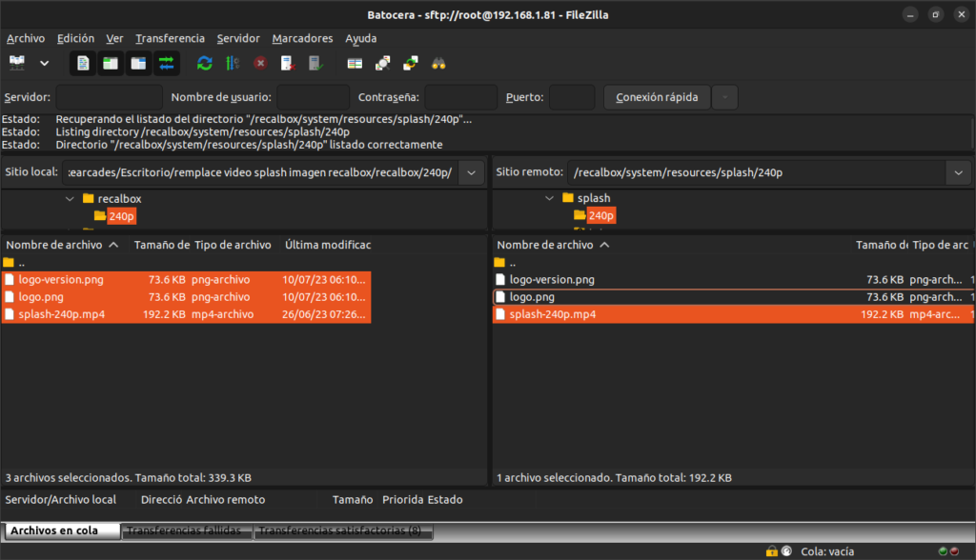Viewport: 976px width, 560px height.
Task: Click the Conexión rápida button
Action: tap(657, 97)
